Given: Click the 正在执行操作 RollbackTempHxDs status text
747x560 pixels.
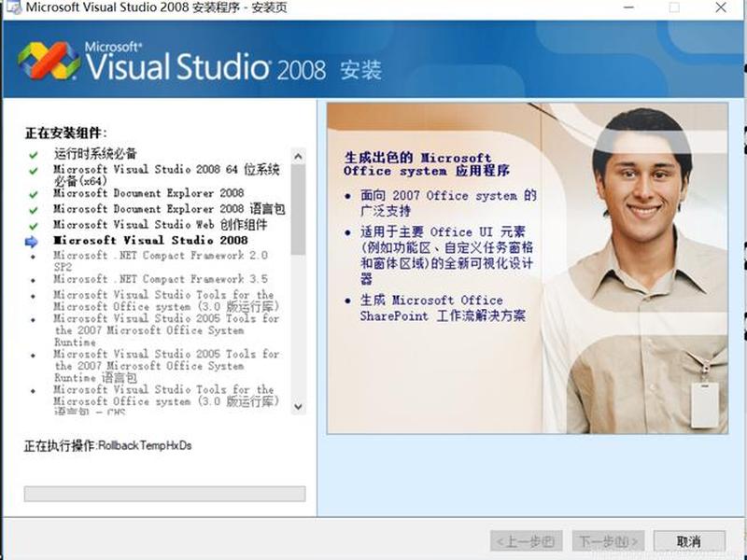Looking at the screenshot, I should pyautogui.click(x=108, y=446).
